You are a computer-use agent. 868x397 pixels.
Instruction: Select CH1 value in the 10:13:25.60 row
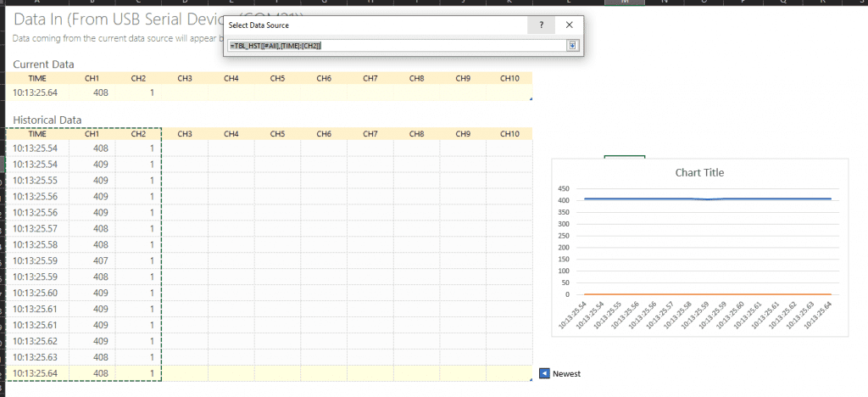tap(92, 293)
